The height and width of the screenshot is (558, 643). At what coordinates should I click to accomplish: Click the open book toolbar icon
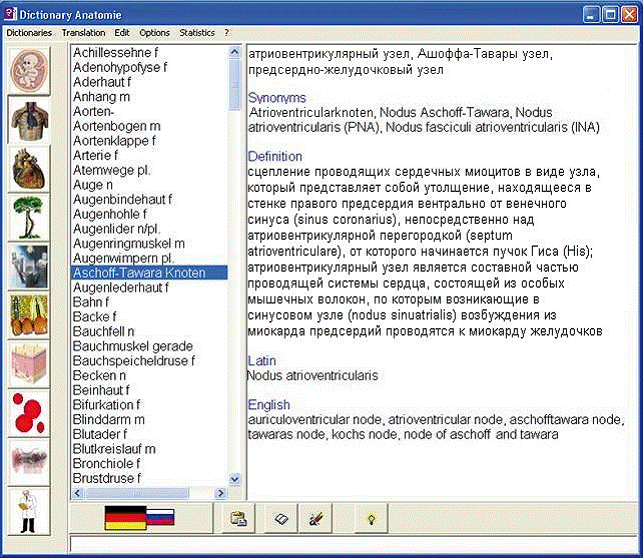pyautogui.click(x=281, y=519)
